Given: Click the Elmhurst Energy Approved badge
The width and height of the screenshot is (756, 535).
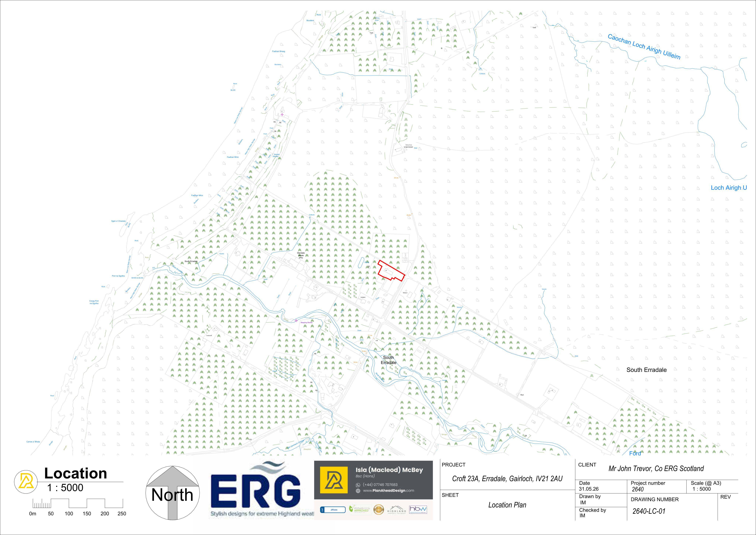Looking at the screenshot, I should click(360, 509).
